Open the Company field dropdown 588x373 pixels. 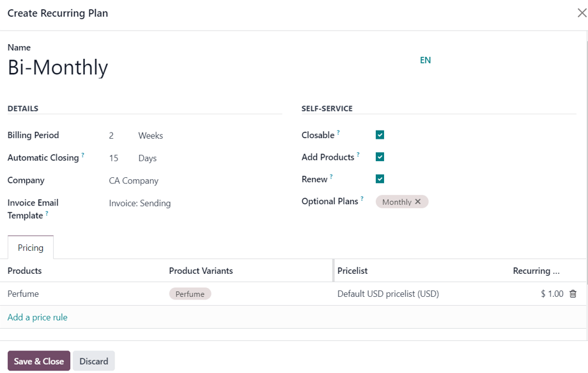[x=134, y=180]
